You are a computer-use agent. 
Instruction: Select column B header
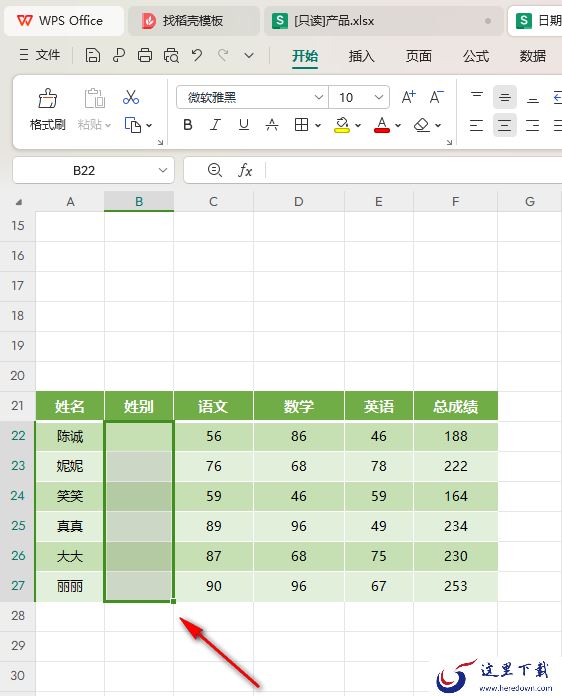pyautogui.click(x=139, y=202)
